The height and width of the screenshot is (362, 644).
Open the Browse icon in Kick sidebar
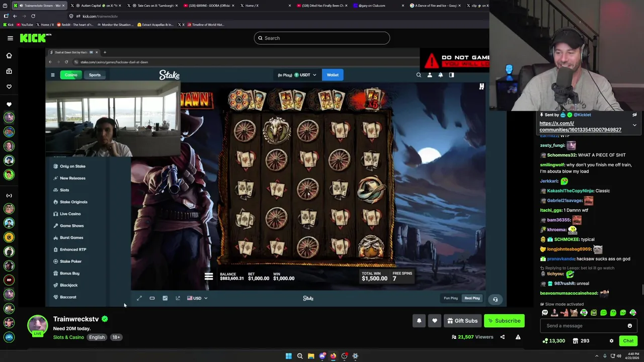[9, 71]
